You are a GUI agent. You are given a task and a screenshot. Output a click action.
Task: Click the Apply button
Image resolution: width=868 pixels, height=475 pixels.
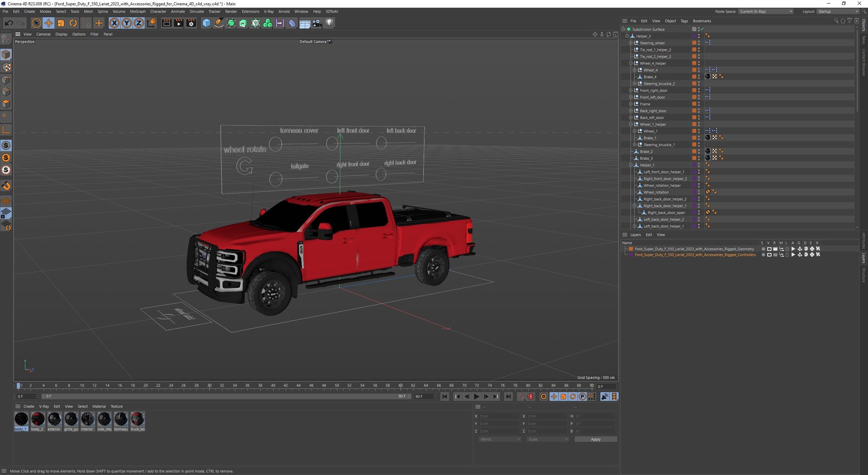[x=596, y=439]
